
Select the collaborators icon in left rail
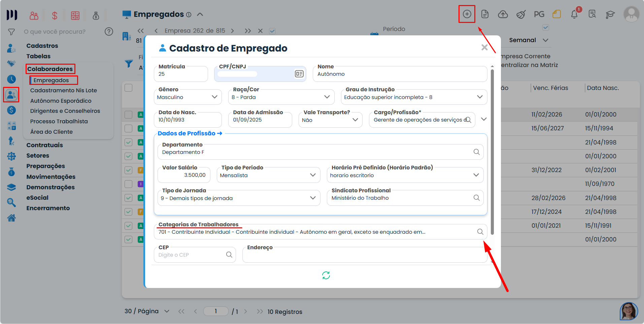click(x=11, y=95)
